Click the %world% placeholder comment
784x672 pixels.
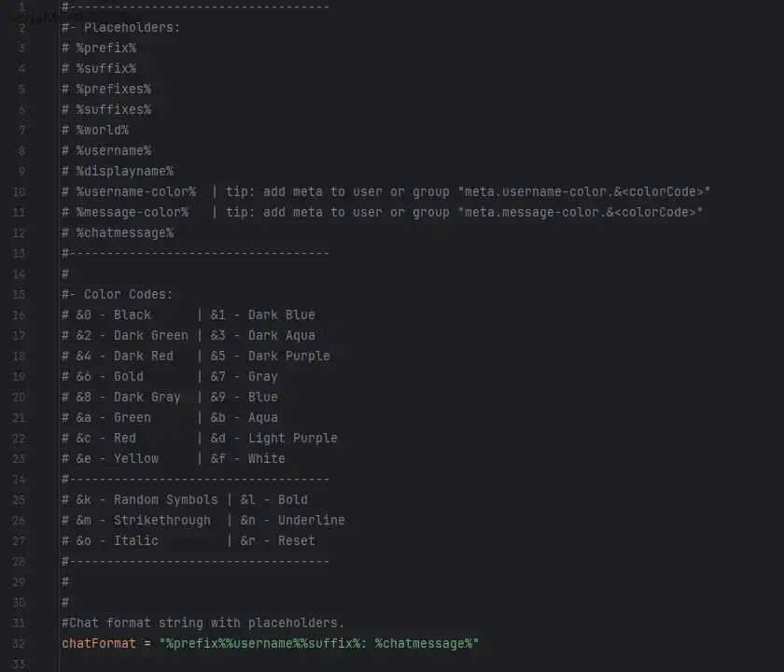click(102, 130)
